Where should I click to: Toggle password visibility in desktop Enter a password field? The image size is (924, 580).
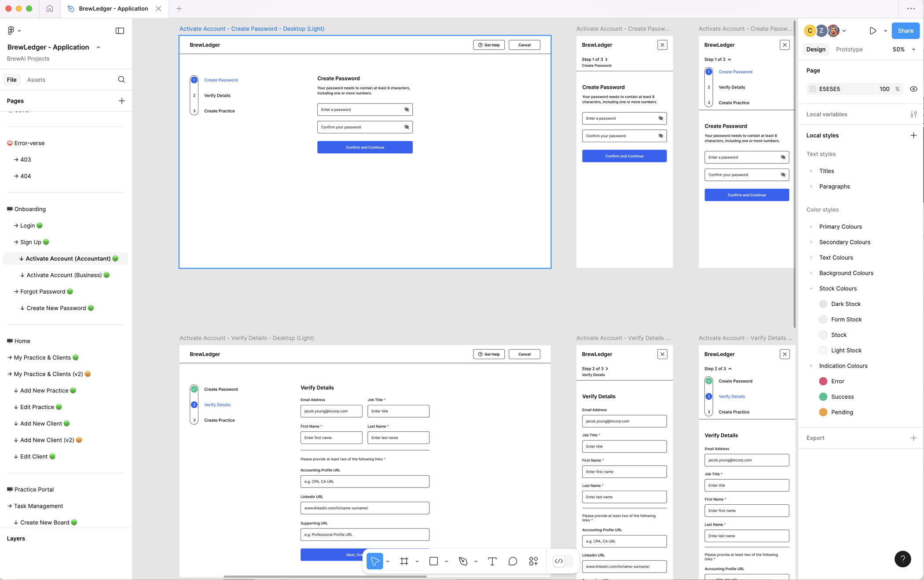pos(407,110)
